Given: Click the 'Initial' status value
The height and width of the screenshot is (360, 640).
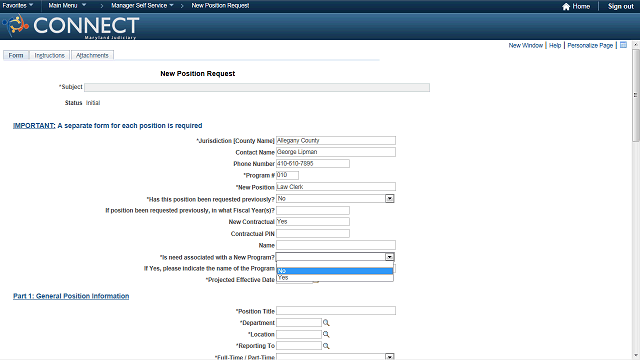Looking at the screenshot, I should tap(93, 103).
